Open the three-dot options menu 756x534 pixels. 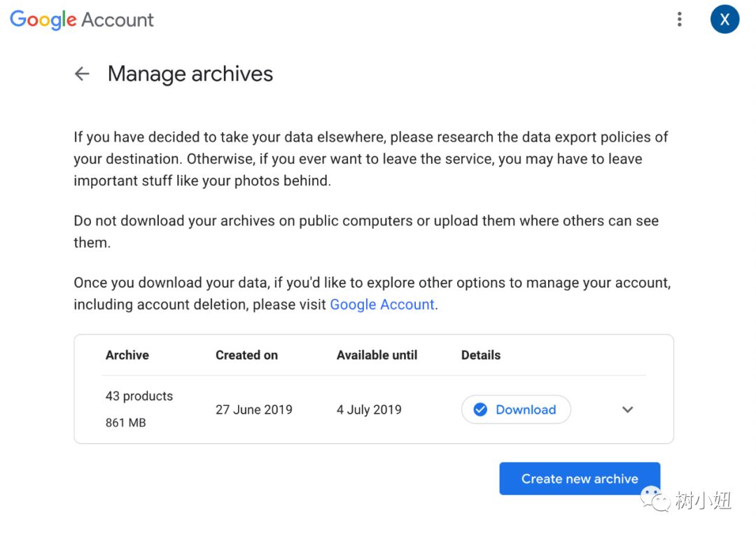tap(679, 20)
